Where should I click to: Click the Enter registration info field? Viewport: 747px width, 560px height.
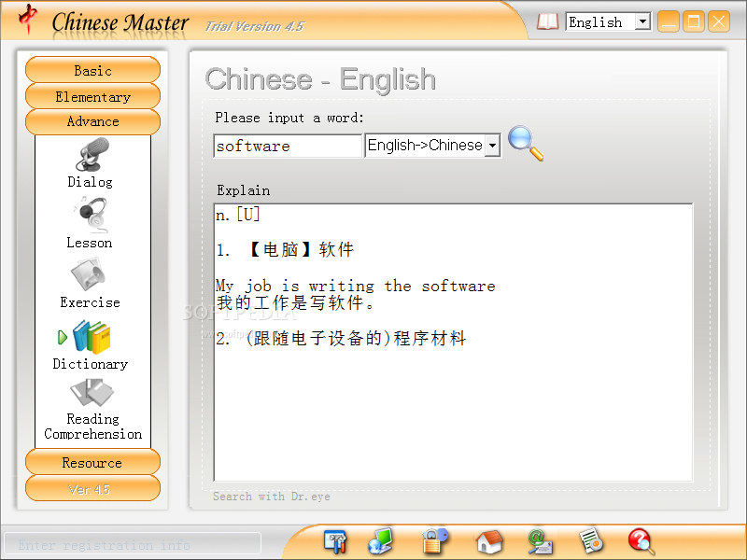[133, 544]
